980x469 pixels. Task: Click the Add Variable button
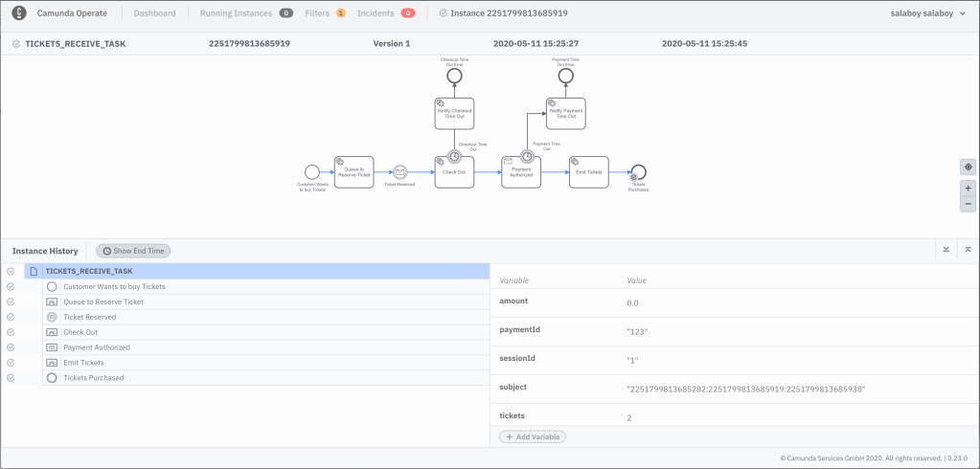click(x=533, y=437)
